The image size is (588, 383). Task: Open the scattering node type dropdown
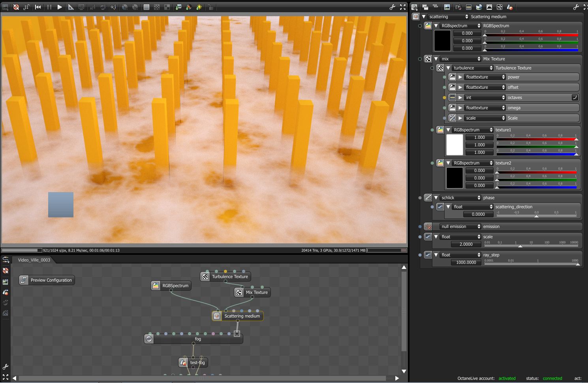point(448,17)
